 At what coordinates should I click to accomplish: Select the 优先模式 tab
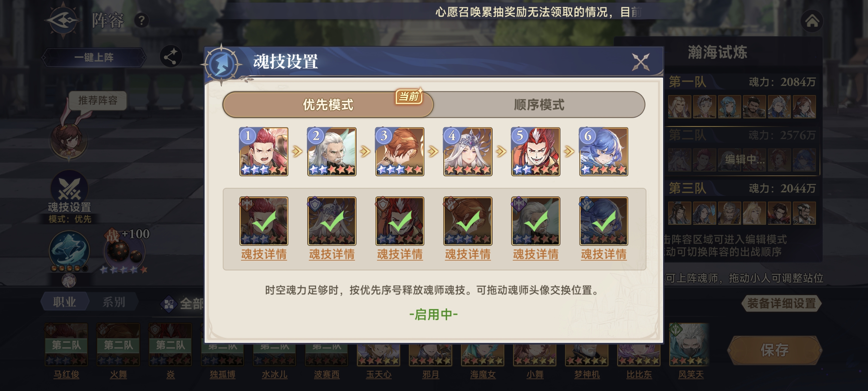coord(328,104)
